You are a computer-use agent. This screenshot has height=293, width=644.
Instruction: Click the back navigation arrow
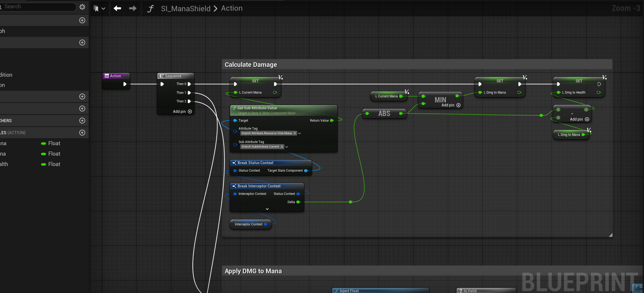[x=117, y=9]
